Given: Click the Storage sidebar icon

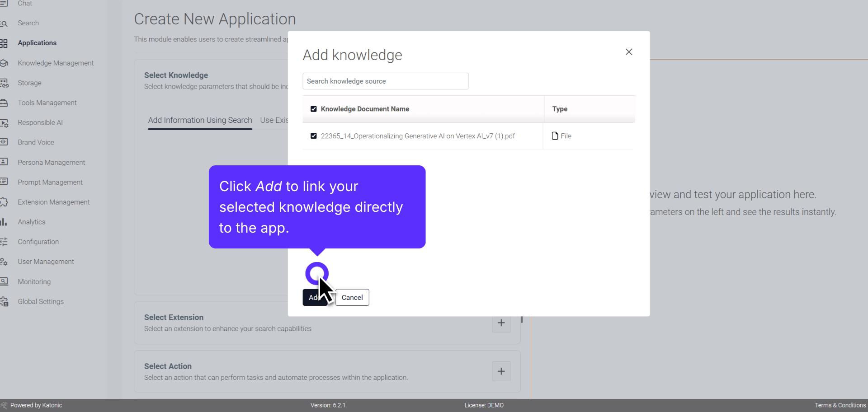Looking at the screenshot, I should 5,83.
